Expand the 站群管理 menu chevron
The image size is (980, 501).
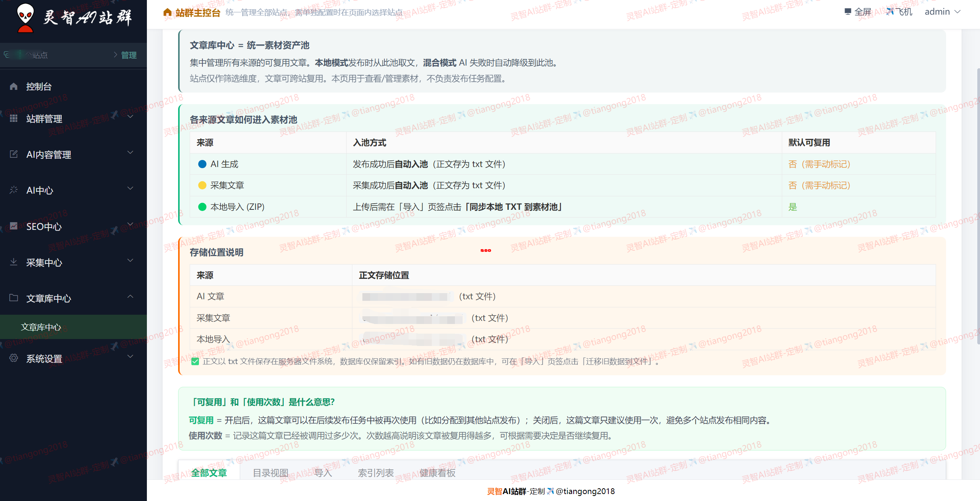point(130,116)
